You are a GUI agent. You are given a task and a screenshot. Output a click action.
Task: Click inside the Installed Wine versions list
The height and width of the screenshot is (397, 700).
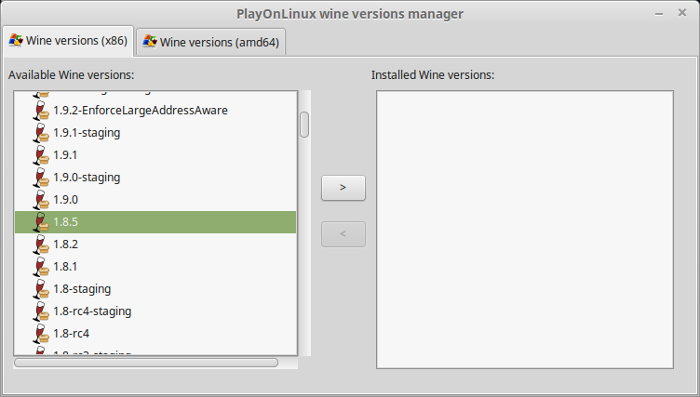[x=525, y=230]
